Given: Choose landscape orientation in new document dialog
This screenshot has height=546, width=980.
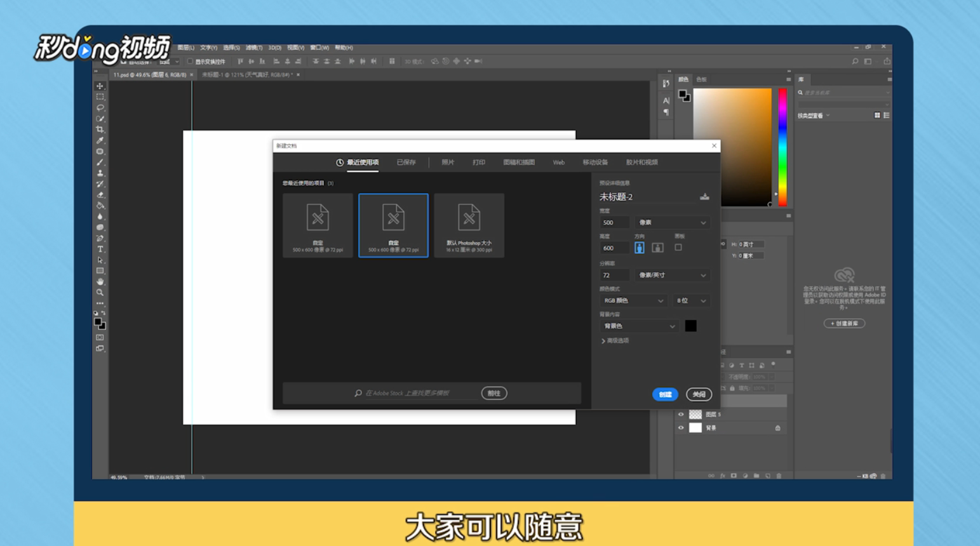Looking at the screenshot, I should (657, 248).
